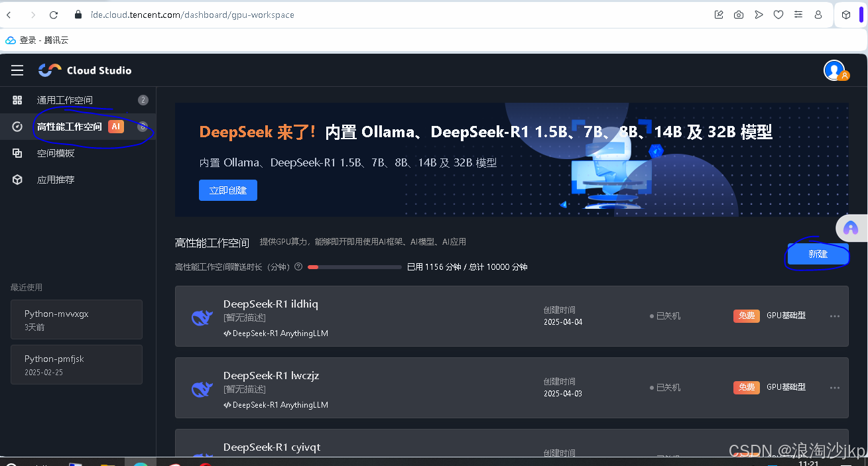The image size is (868, 466).
Task: Open the DeepSeek-R1 ildhiq workspace title
Action: (271, 304)
